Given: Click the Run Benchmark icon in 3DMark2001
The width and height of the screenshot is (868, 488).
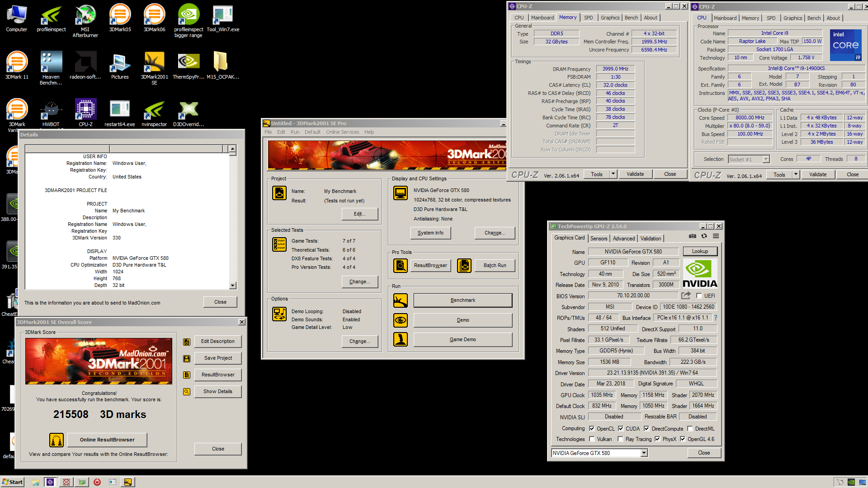Looking at the screenshot, I should pyautogui.click(x=401, y=300).
